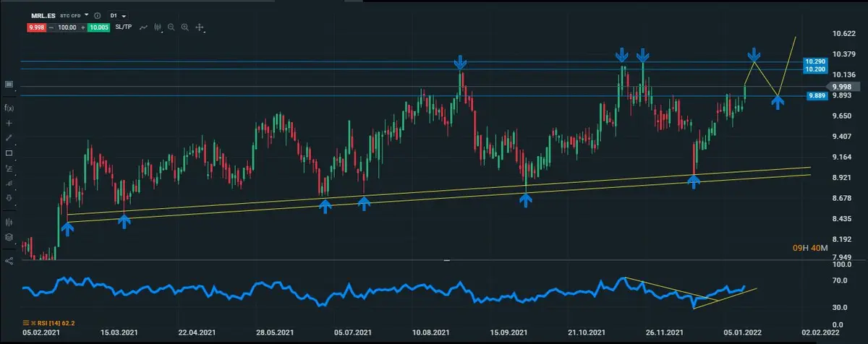
Task: Click the 100.00 volume input field
Action: tap(67, 27)
